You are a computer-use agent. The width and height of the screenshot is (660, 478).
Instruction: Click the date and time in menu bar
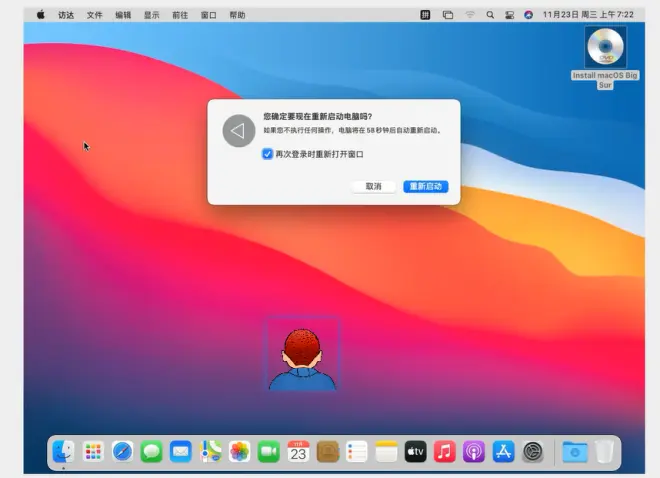588,15
